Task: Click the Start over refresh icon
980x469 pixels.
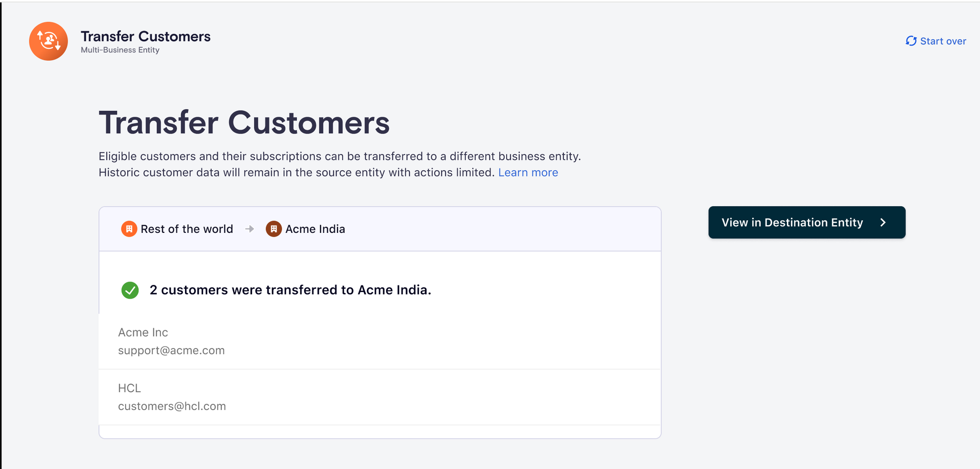Action: coord(911,41)
